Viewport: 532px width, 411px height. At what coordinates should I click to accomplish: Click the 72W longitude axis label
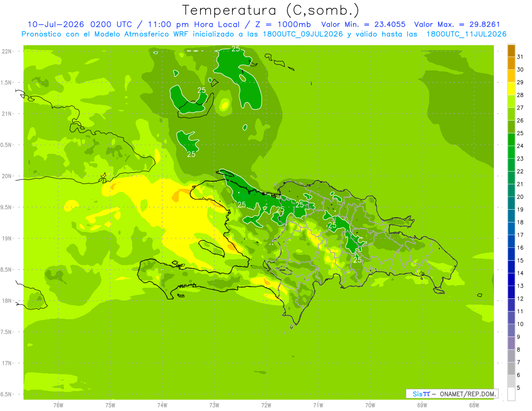[x=266, y=405]
